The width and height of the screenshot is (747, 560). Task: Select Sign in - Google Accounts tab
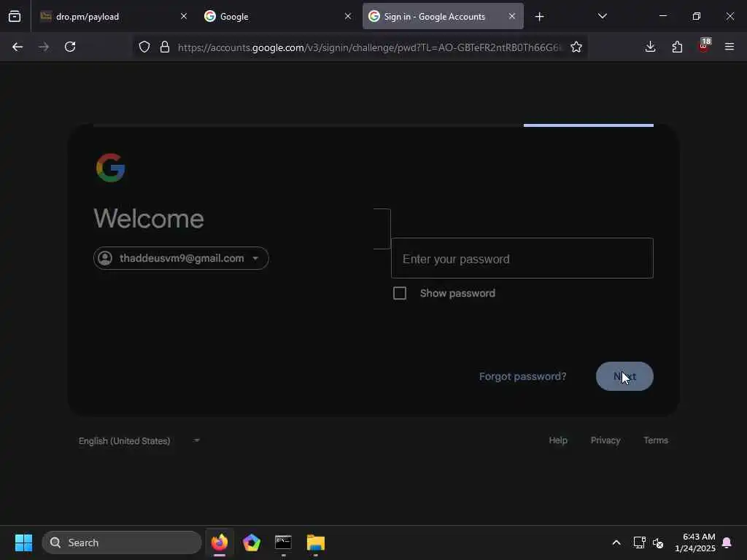point(443,17)
